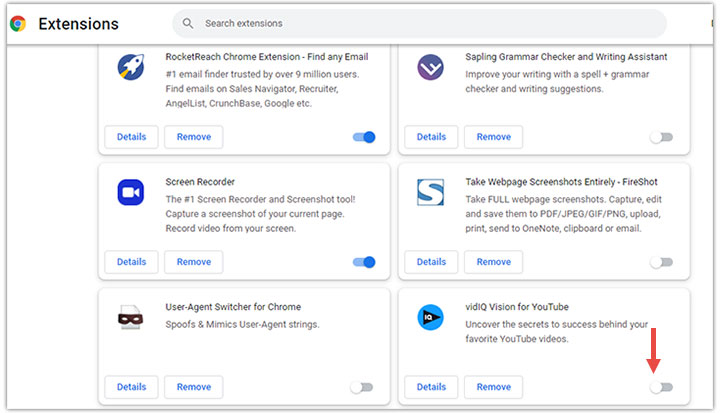Open Details for FireShot extension
720x413 pixels.
431,262
